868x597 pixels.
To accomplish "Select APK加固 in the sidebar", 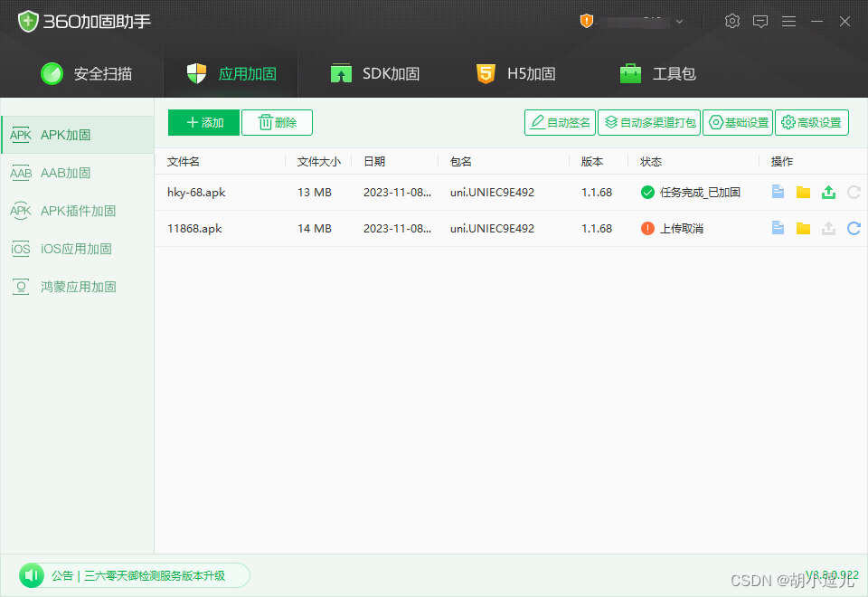I will (78, 135).
